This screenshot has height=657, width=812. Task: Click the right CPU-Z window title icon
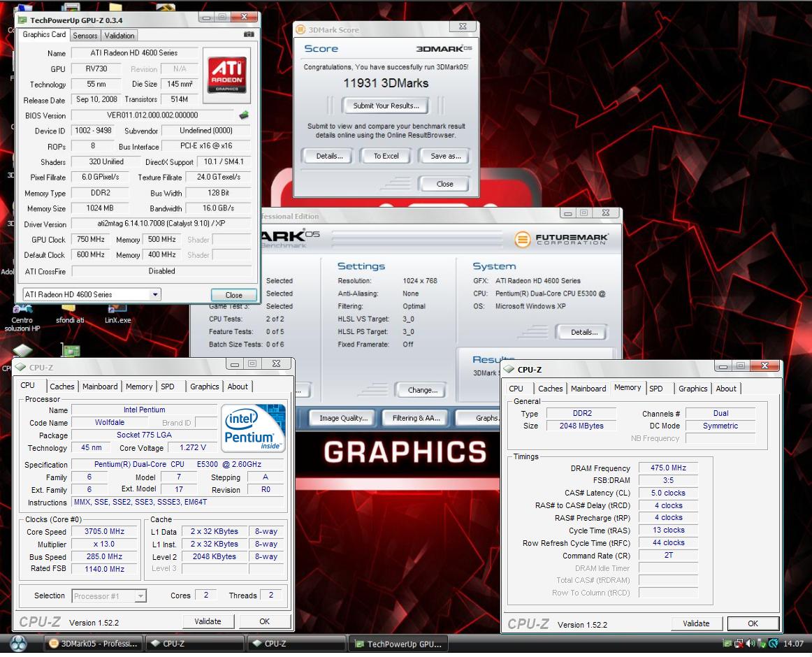tap(509, 370)
